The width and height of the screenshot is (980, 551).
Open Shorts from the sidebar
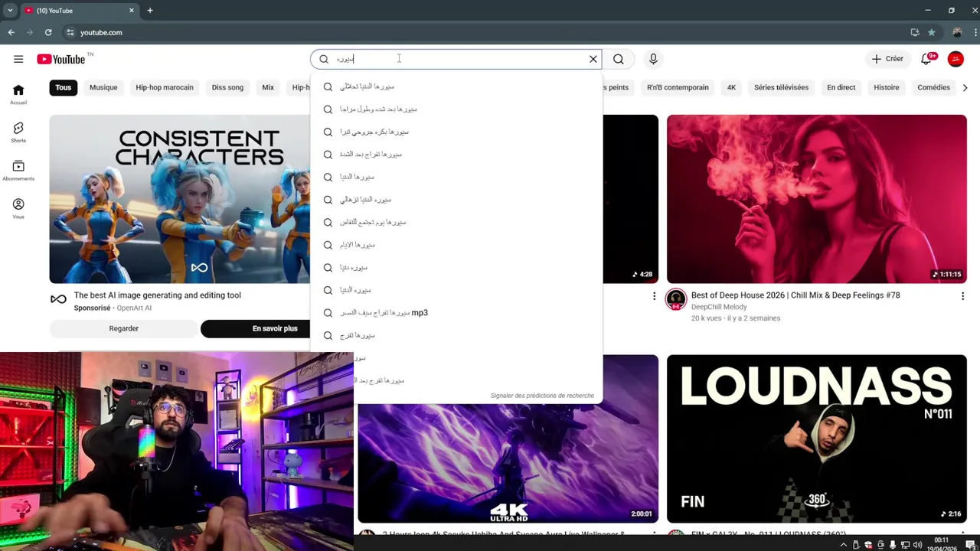tap(18, 132)
